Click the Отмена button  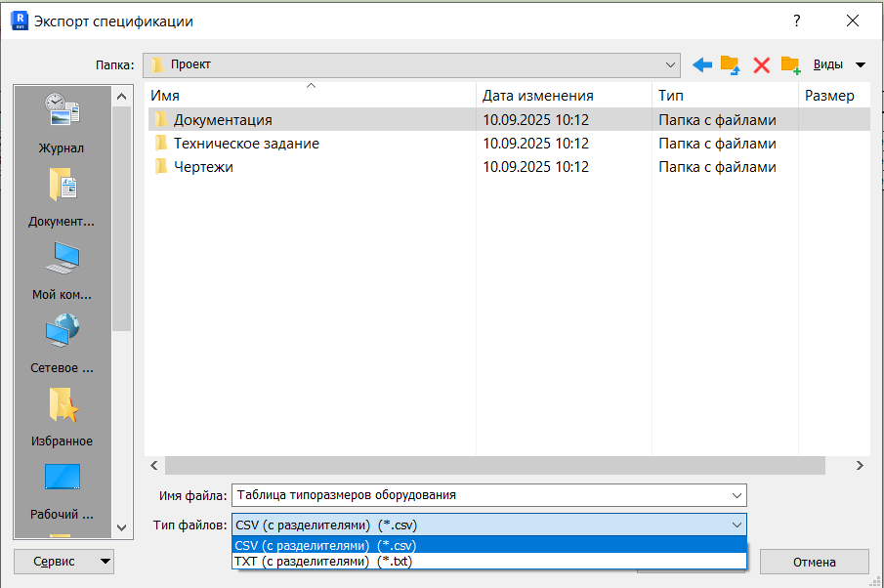pyautogui.click(x=814, y=562)
